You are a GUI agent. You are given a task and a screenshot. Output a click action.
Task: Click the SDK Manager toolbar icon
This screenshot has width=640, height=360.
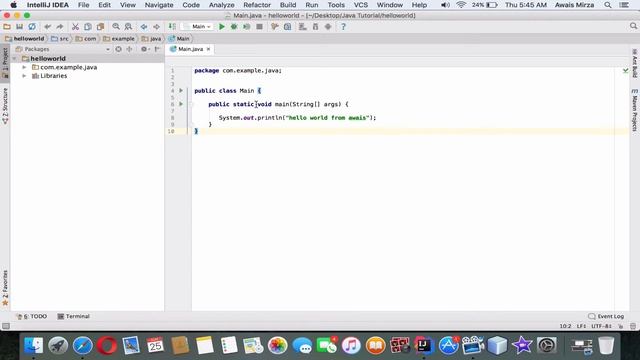point(315,27)
